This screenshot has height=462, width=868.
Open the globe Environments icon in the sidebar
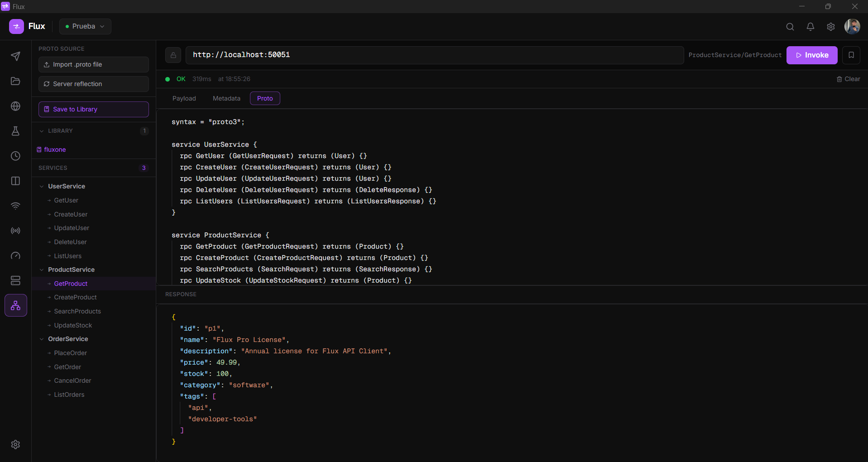tap(15, 106)
